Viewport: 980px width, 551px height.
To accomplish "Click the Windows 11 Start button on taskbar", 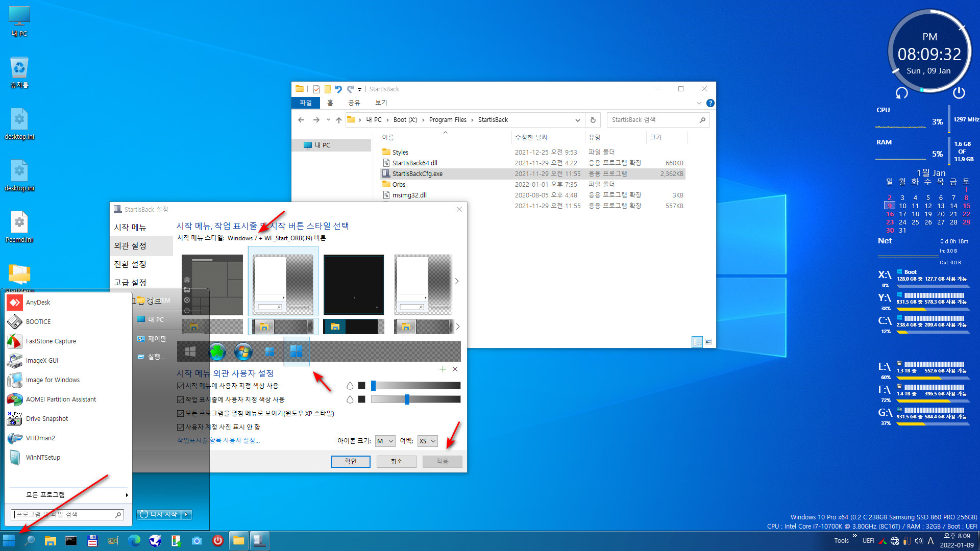I will 9,540.
